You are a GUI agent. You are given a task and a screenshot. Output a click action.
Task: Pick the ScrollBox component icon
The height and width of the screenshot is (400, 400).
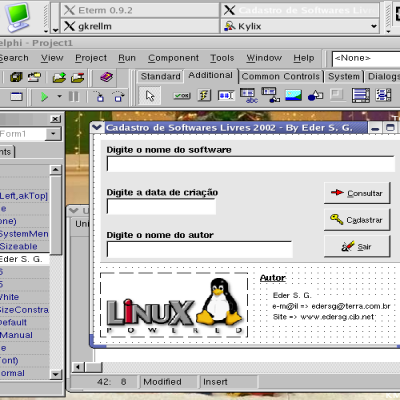point(361,95)
